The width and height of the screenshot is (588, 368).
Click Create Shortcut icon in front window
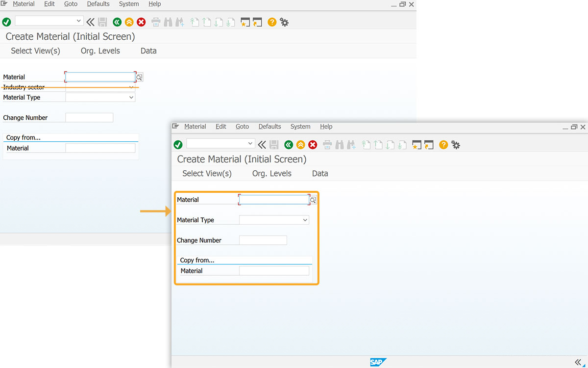pos(429,145)
